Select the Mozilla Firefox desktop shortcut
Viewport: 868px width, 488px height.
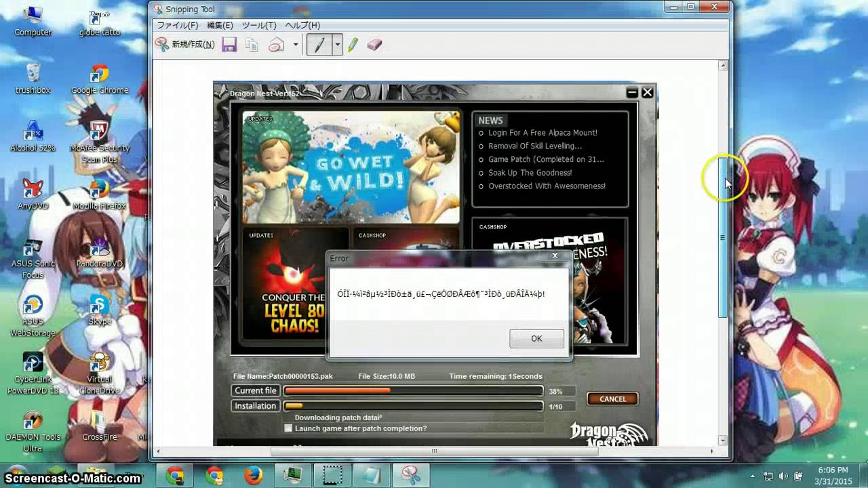(100, 195)
